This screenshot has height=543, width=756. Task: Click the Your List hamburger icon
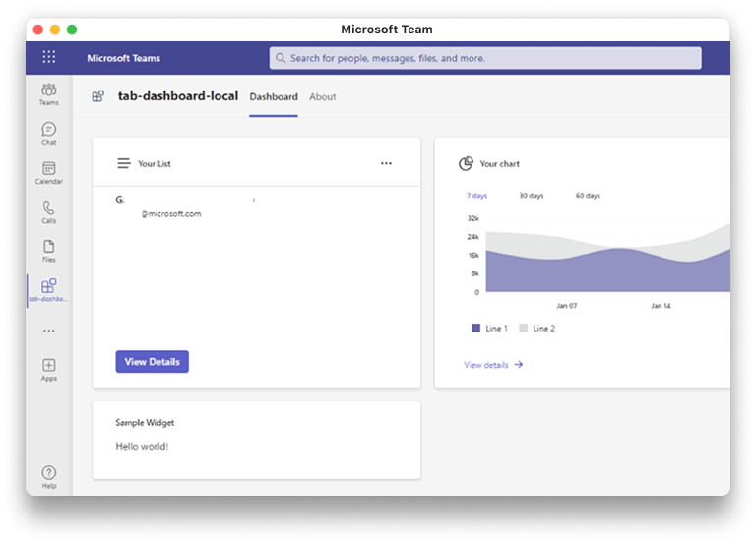click(123, 163)
